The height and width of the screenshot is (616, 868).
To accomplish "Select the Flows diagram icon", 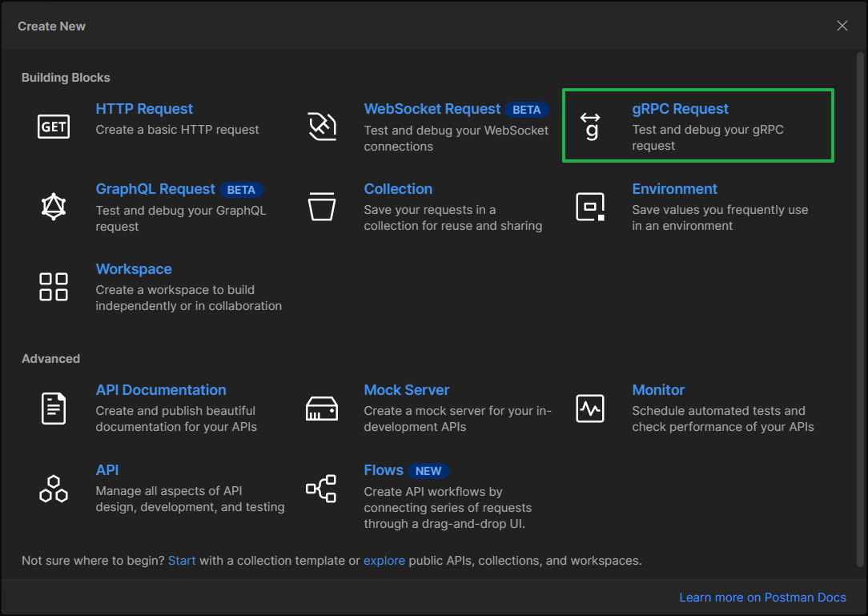I will click(322, 489).
